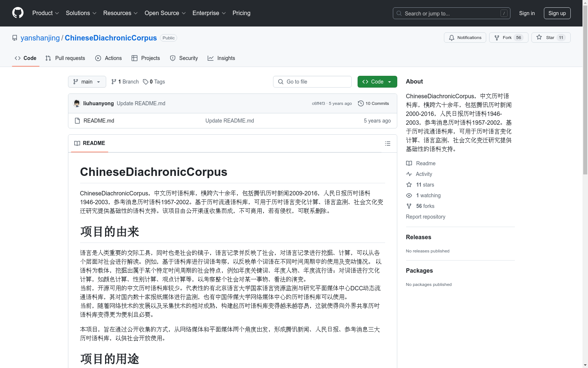Open the Product menu dropdown
The image size is (588, 368).
[x=46, y=13]
